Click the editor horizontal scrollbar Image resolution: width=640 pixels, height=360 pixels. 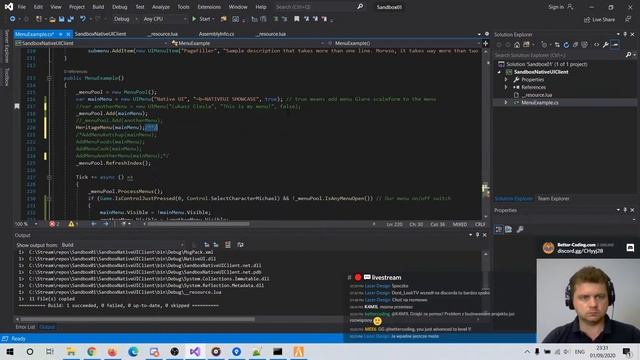[x=198, y=224]
